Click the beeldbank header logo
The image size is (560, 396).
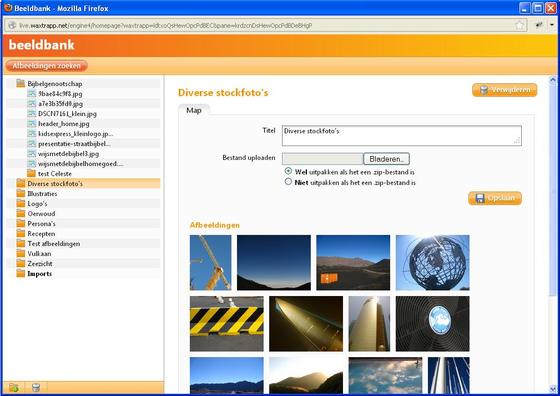coord(41,45)
